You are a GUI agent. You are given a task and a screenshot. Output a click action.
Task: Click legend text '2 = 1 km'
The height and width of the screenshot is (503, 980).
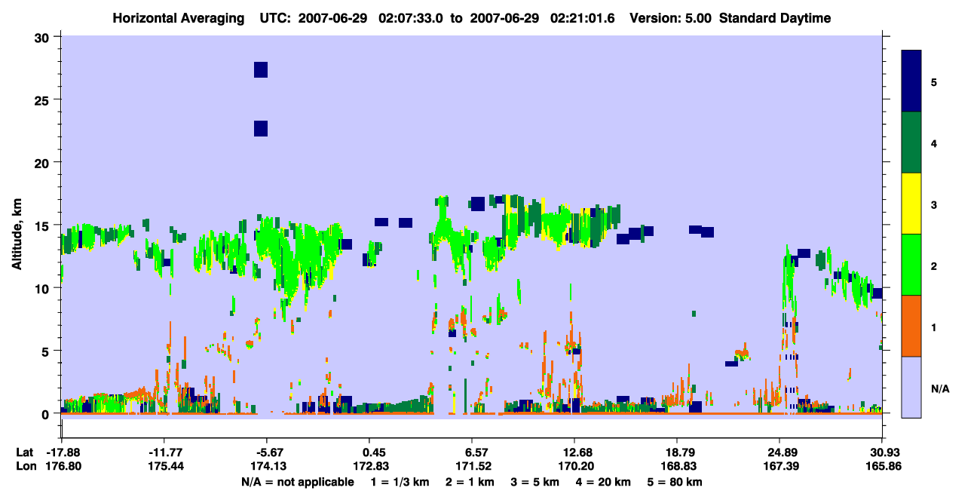click(471, 482)
